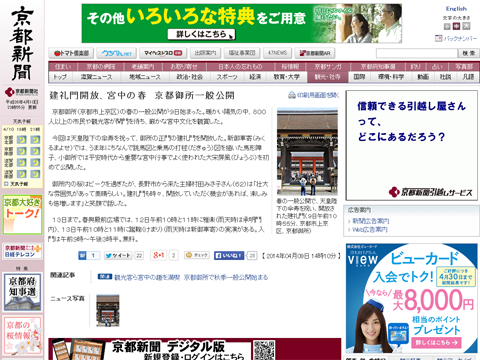Set text size to large (大)

tap(466, 26)
